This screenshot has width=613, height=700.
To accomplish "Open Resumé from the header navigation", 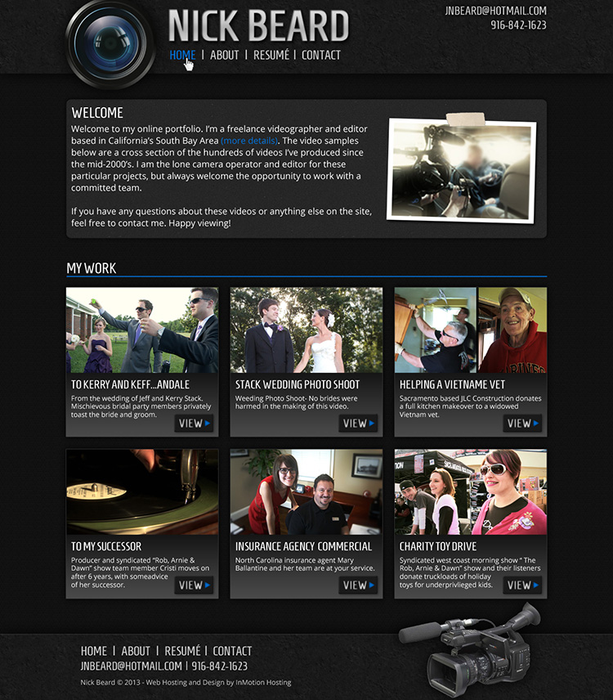I will click(x=271, y=55).
